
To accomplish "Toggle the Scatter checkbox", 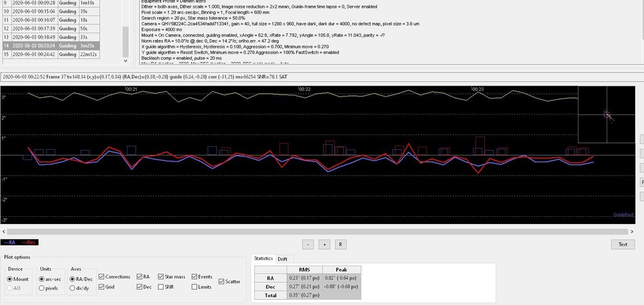I will click(222, 282).
